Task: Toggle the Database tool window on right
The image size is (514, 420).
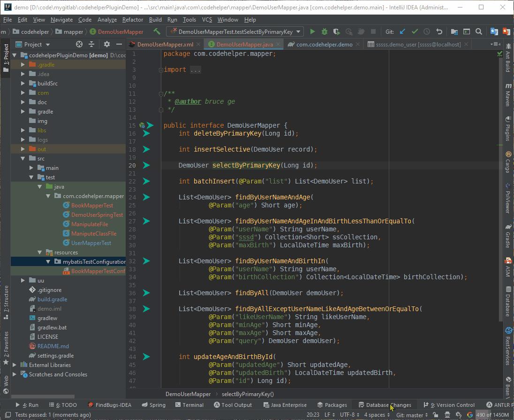Action: [x=508, y=302]
